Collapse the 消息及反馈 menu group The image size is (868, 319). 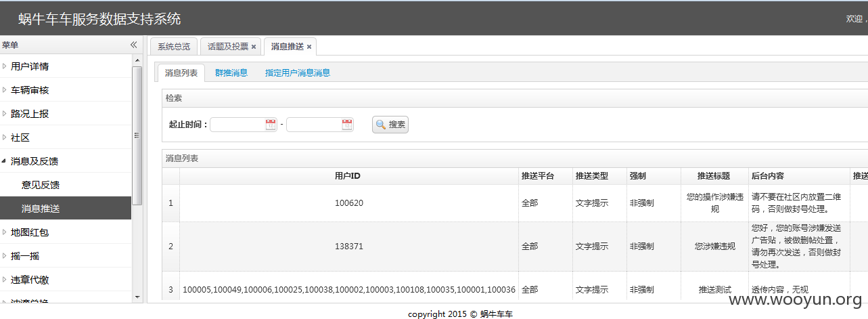click(x=66, y=161)
